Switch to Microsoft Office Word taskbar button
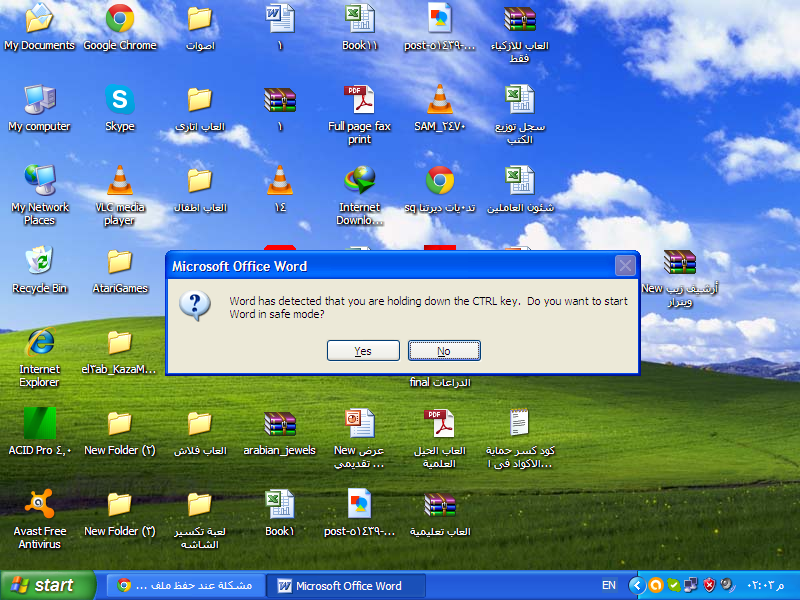 [346, 585]
